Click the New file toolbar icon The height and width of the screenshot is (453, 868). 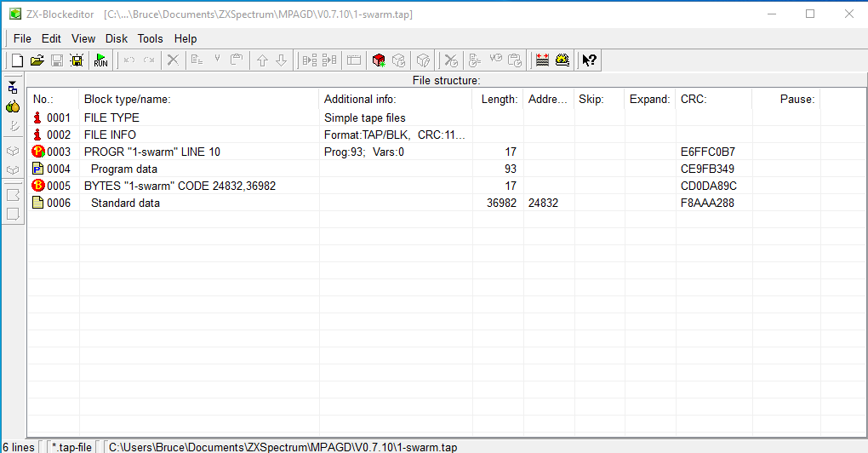(x=18, y=60)
